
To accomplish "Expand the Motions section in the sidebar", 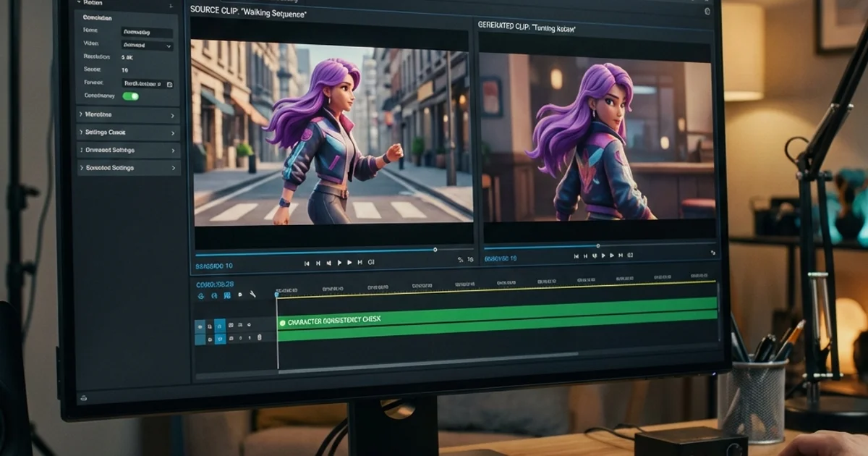I will click(x=127, y=114).
